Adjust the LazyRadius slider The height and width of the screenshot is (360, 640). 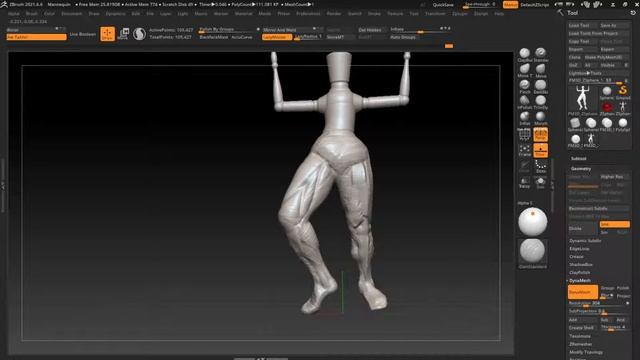(309, 37)
